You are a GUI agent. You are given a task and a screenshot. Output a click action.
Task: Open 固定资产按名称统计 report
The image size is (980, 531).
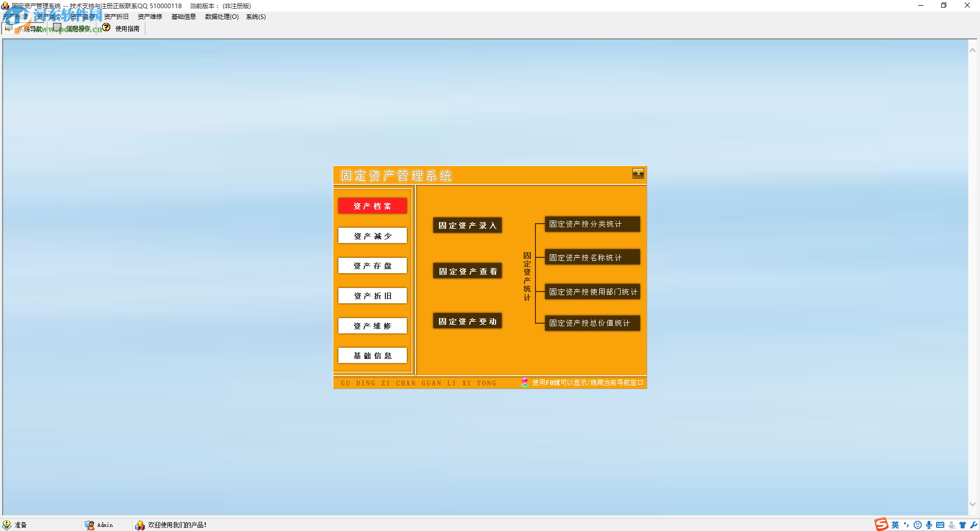point(592,257)
